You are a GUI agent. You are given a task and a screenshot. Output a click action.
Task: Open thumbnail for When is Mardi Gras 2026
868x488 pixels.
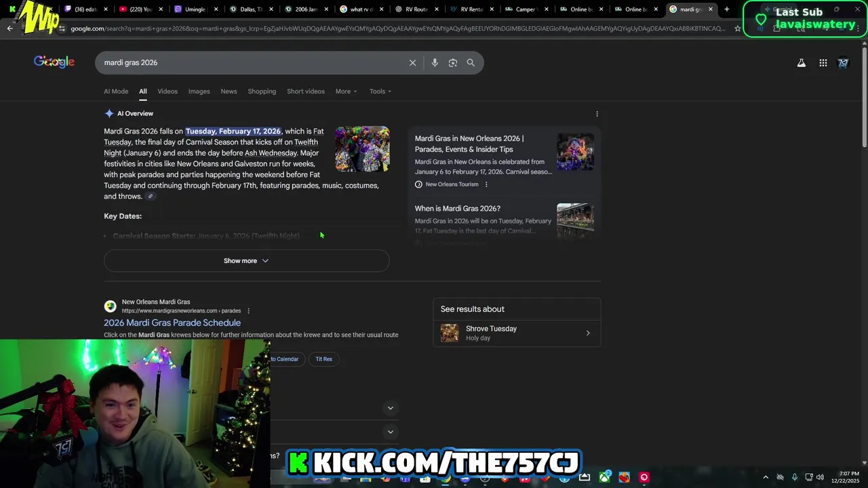tap(575, 221)
